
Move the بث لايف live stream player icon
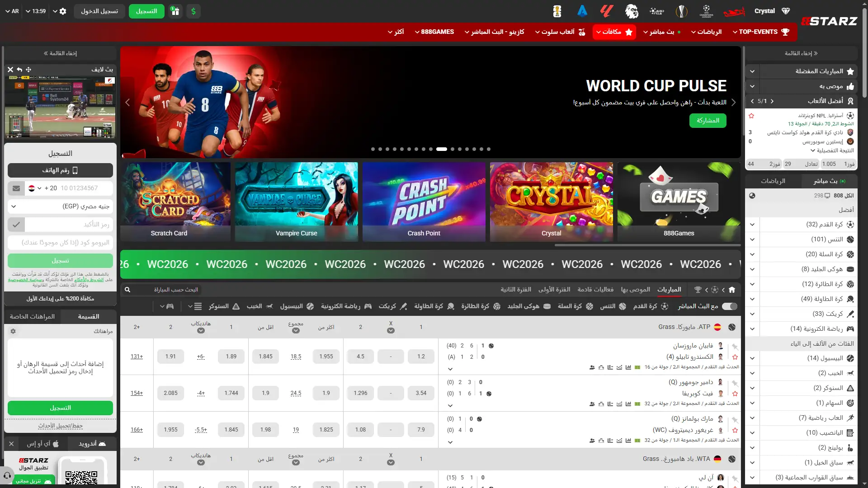tap(28, 70)
